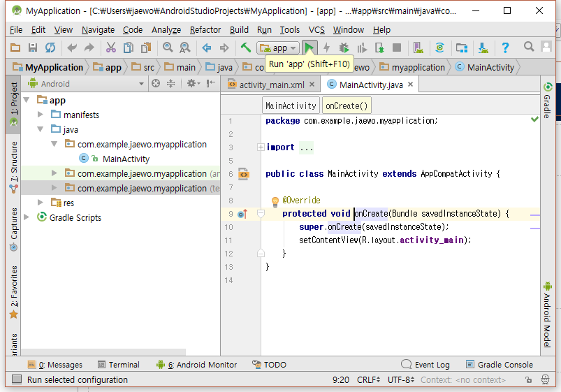Open Project panel settings gear
The height and width of the screenshot is (392, 561).
tap(193, 83)
